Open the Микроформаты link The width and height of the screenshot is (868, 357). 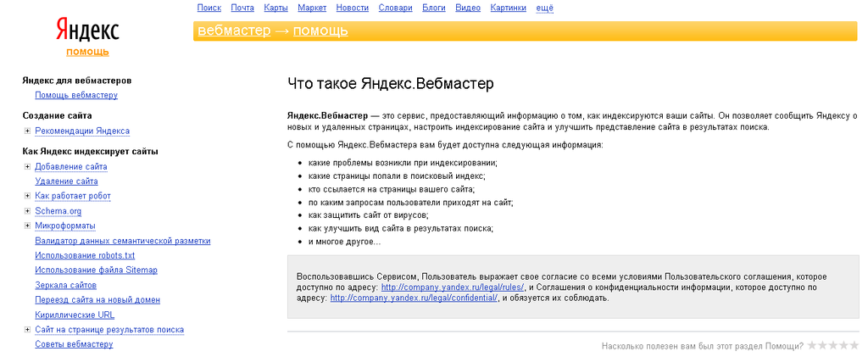[65, 226]
